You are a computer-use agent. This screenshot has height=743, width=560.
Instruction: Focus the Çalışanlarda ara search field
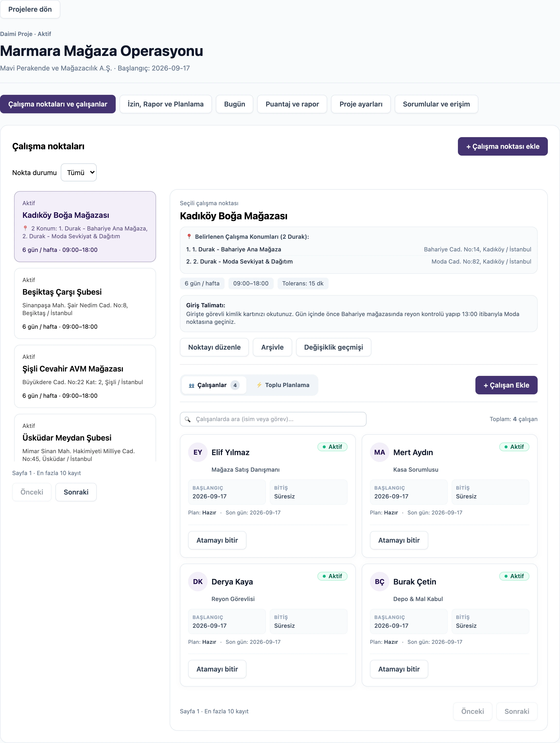click(273, 419)
